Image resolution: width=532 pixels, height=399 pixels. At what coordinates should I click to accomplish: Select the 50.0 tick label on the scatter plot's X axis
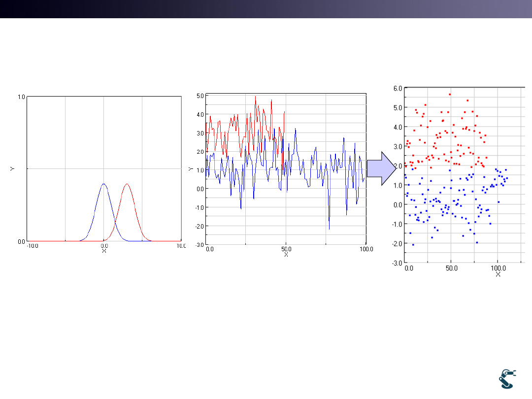coord(452,269)
